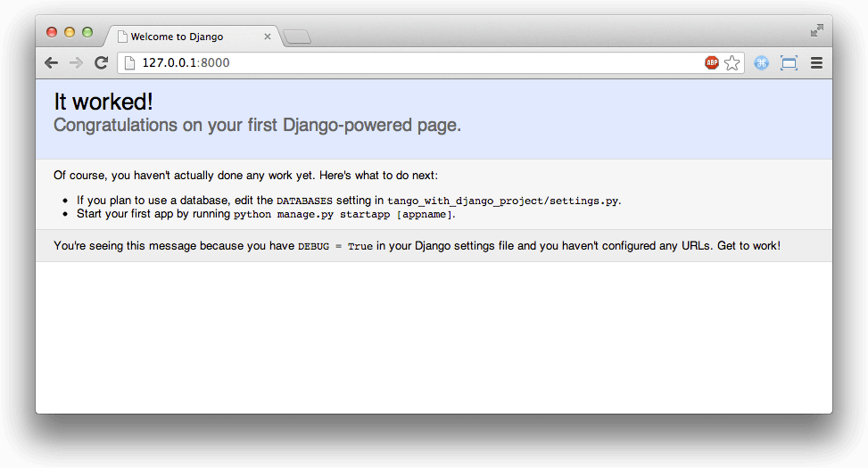Select the Welcome to Django tab
Viewport: 868px width, 468px height.
coord(177,37)
